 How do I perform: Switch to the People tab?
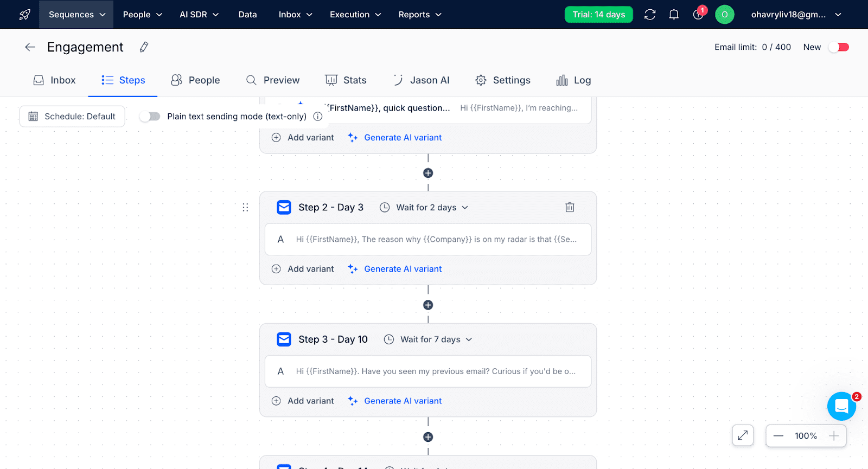click(x=195, y=80)
